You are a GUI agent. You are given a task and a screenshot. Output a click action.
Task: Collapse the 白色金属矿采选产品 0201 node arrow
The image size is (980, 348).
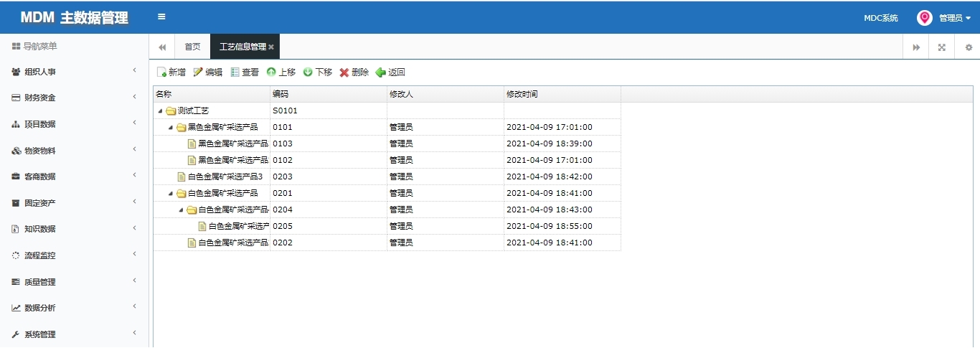(x=171, y=194)
